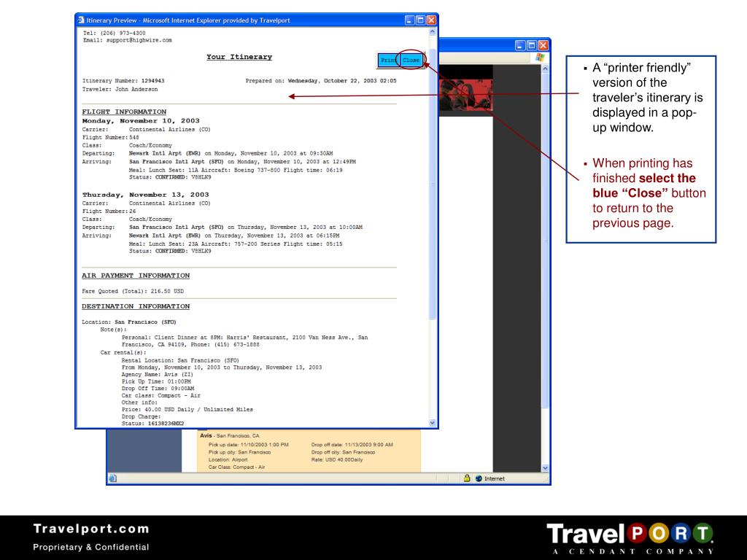This screenshot has width=747, height=560.
Task: Close the background browser window
Action: pyautogui.click(x=543, y=45)
